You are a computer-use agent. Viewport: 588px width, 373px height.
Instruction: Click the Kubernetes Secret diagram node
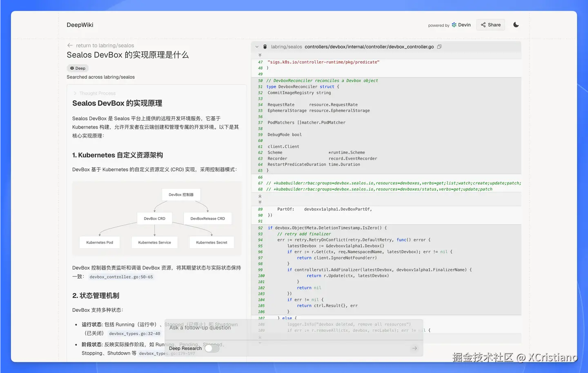(212, 242)
